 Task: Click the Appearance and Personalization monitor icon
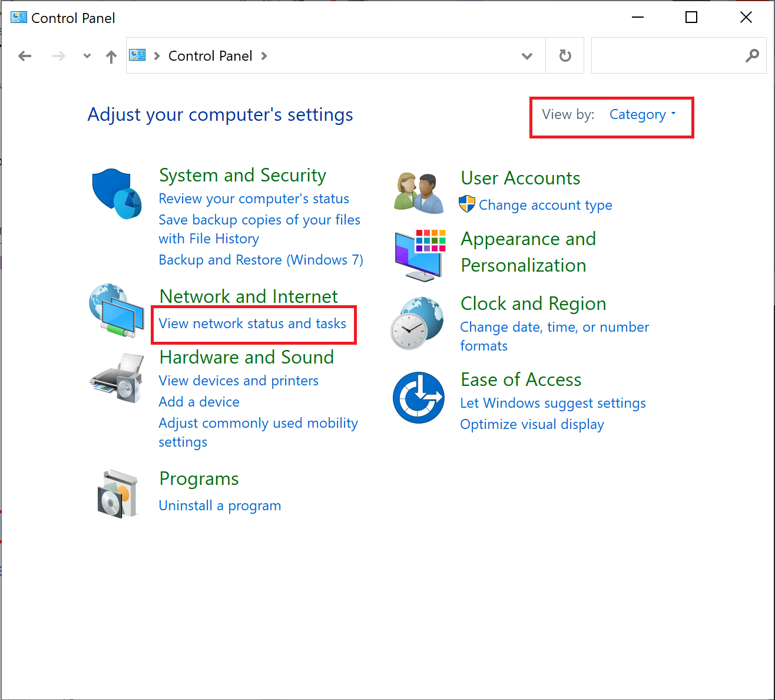[x=420, y=255]
